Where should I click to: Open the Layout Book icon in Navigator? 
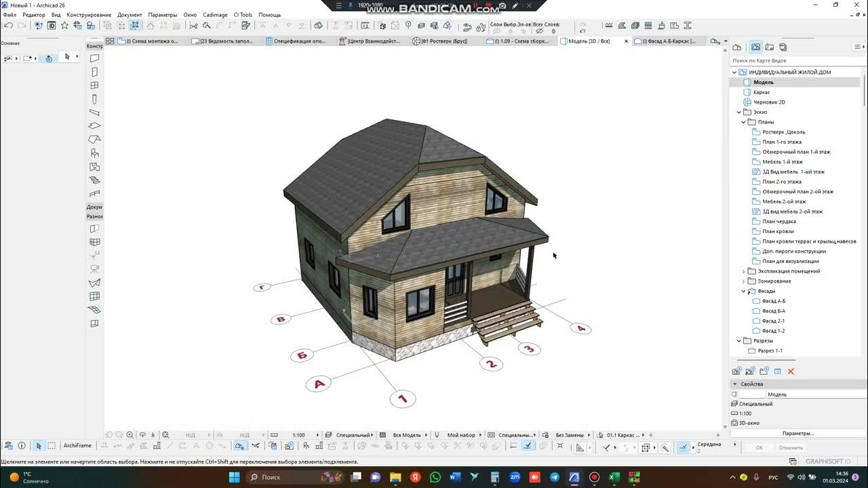pyautogui.click(x=770, y=47)
